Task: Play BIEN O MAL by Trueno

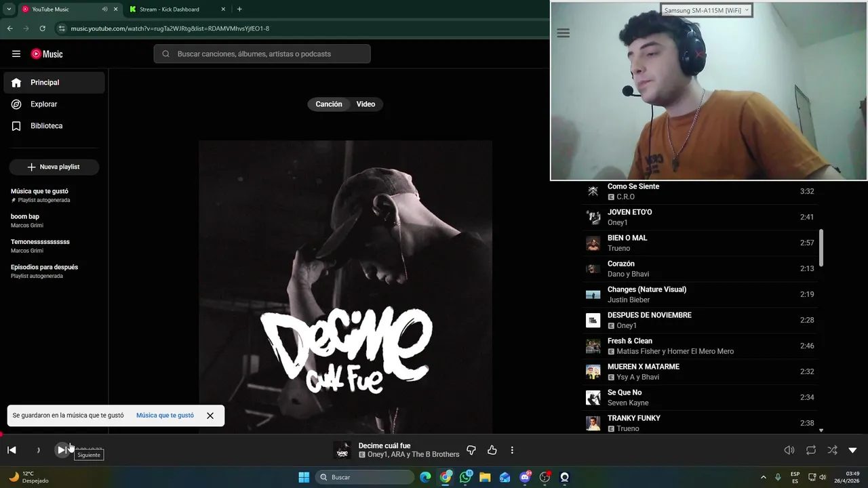Action: [701, 243]
